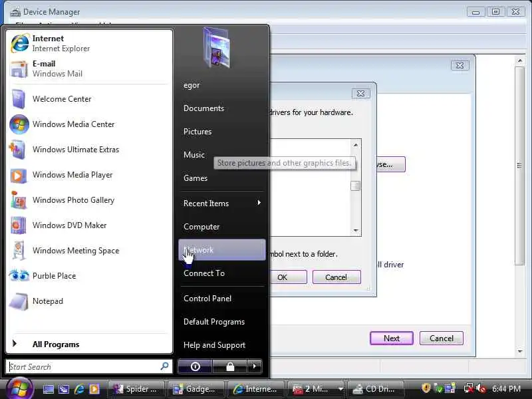Click the user account picture icon
This screenshot has width=532, height=399.
pyautogui.click(x=216, y=48)
